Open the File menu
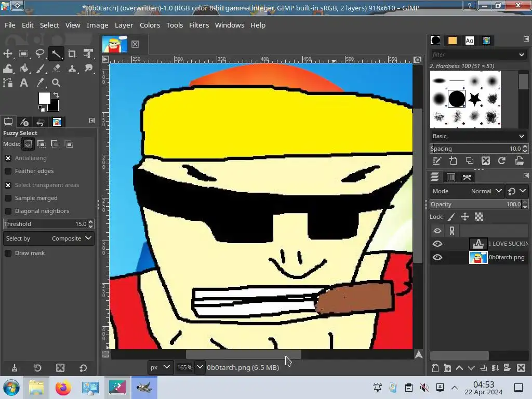Viewport: 532px width, 399px height. coord(10,25)
